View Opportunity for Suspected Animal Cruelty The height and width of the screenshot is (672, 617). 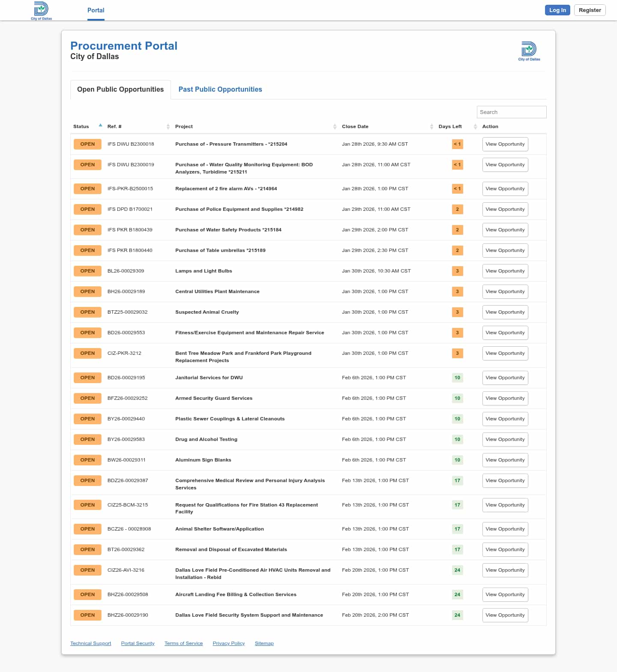[505, 312]
